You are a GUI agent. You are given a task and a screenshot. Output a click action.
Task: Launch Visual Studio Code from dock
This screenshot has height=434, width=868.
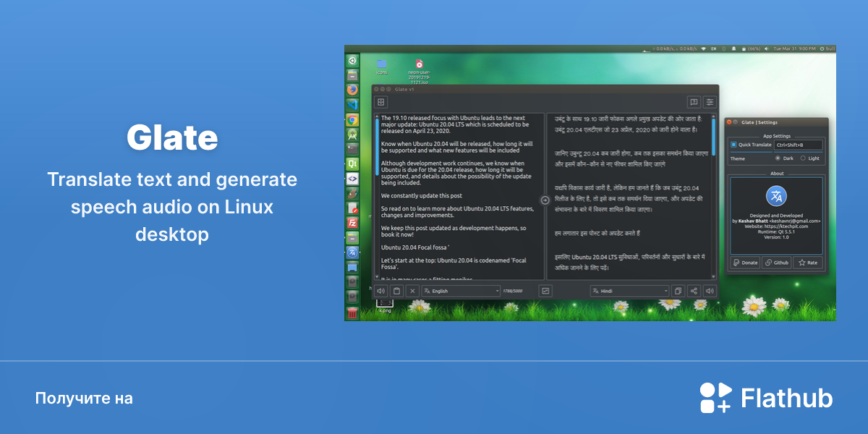pyautogui.click(x=352, y=104)
